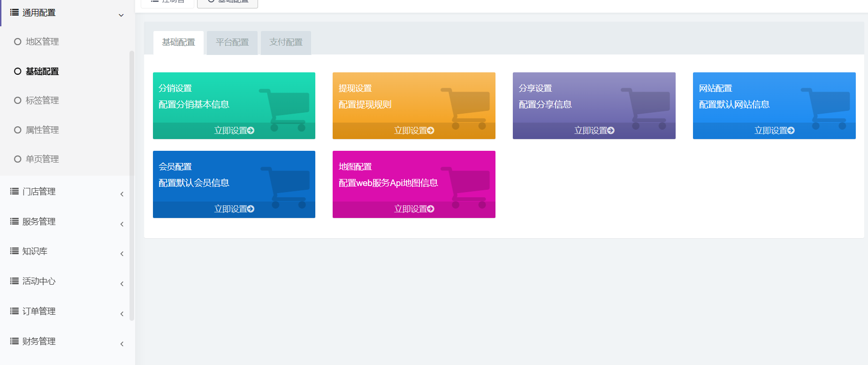
Task: Select 标签管理 circle menu item
Action: point(18,101)
